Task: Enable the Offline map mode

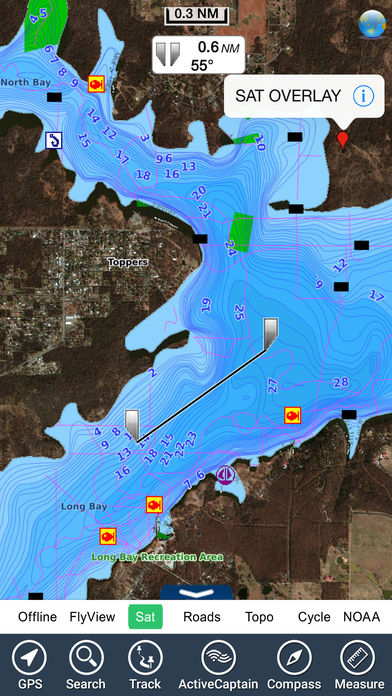Action: (x=37, y=617)
